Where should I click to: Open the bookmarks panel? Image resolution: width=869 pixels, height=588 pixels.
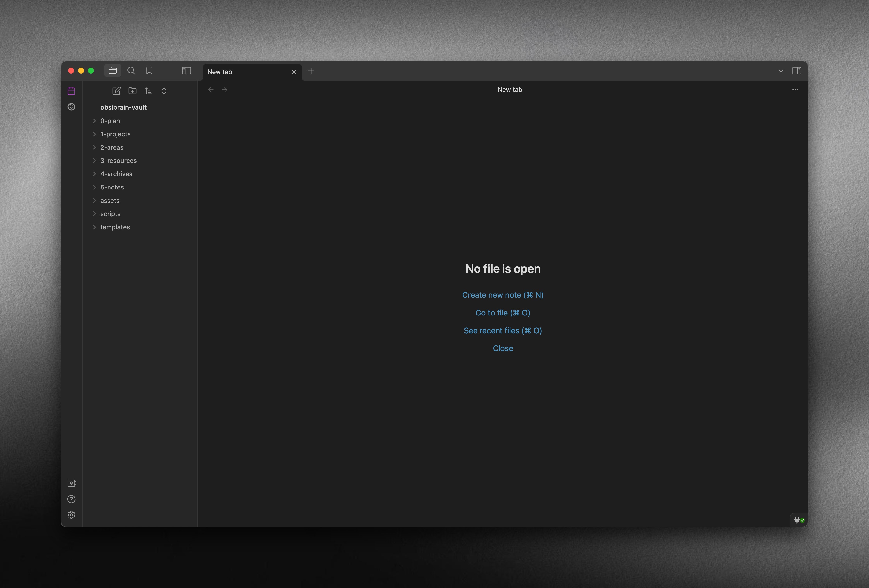[x=149, y=71]
